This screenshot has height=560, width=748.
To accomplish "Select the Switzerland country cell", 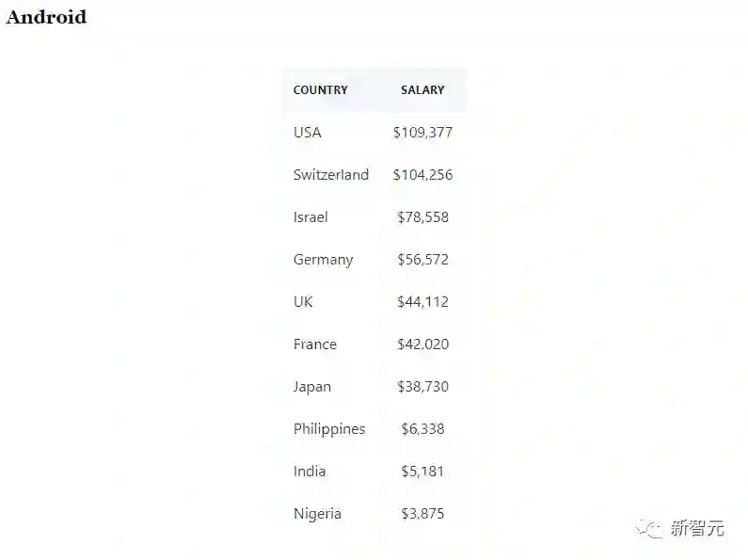I will pos(330,175).
